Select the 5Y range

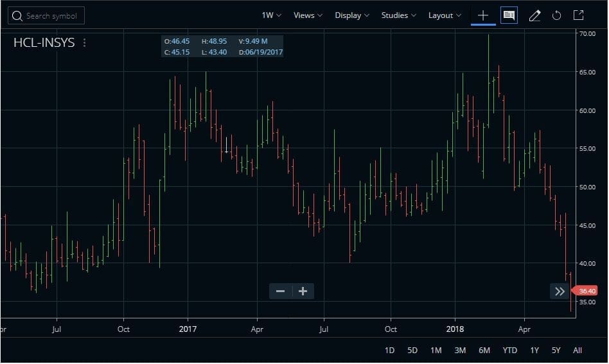(556, 351)
